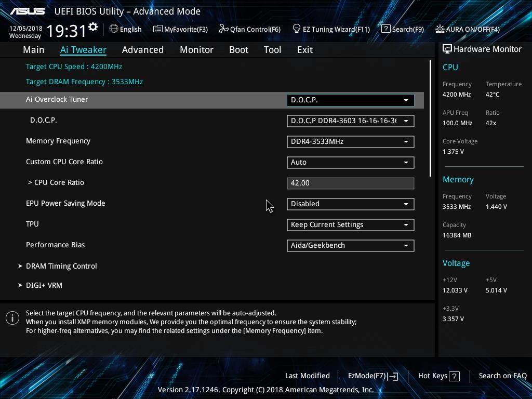Open the Exit tab
Image resolution: width=532 pixels, height=399 pixels.
pyautogui.click(x=304, y=50)
